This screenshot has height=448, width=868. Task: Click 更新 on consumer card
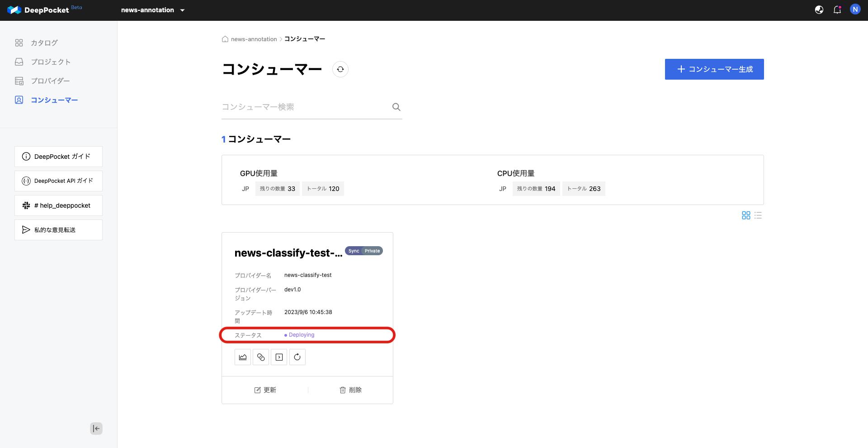pos(265,390)
